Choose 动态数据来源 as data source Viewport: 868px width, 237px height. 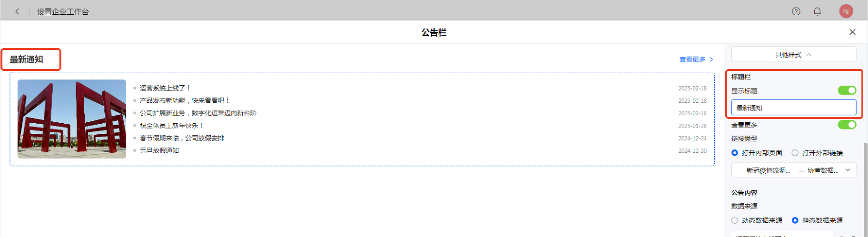click(x=735, y=220)
